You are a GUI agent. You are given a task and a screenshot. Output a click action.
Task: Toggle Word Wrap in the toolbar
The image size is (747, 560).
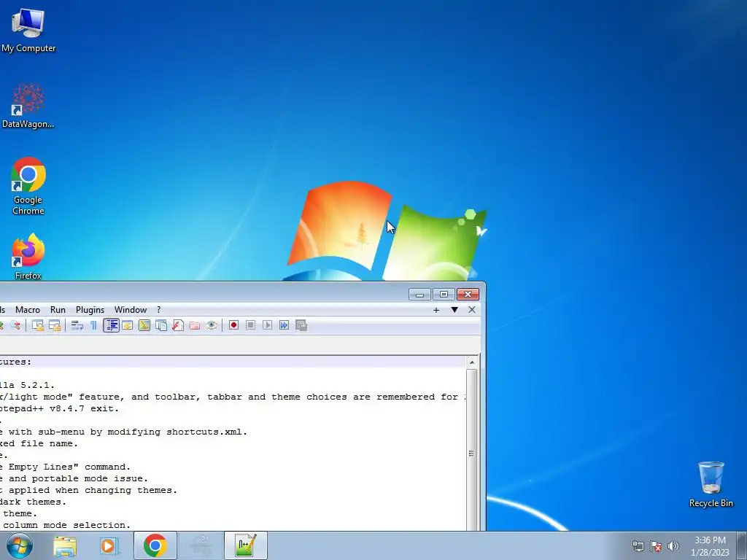click(77, 325)
